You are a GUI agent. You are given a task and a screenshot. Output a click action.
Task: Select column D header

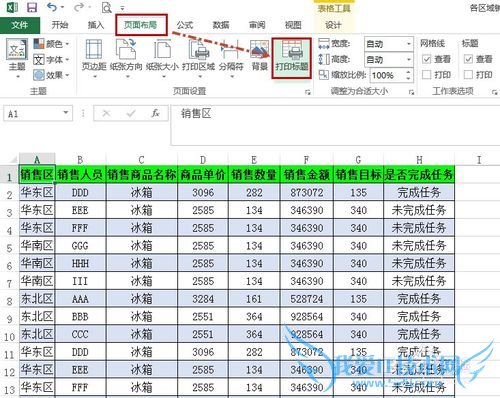pos(203,160)
